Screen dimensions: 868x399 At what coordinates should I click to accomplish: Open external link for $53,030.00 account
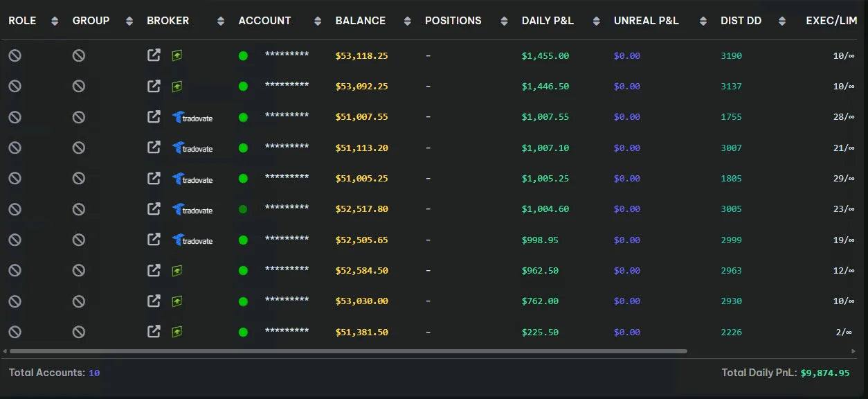[x=154, y=301]
